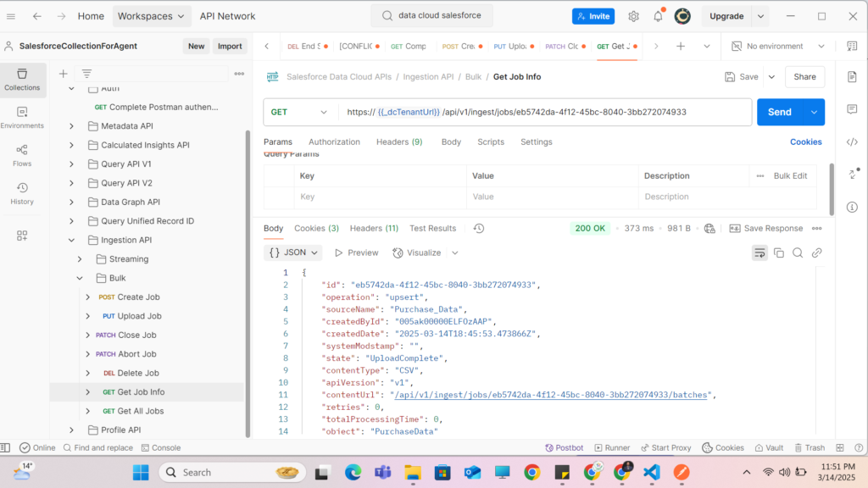
Task: Open the History sidebar panel
Action: (22, 194)
